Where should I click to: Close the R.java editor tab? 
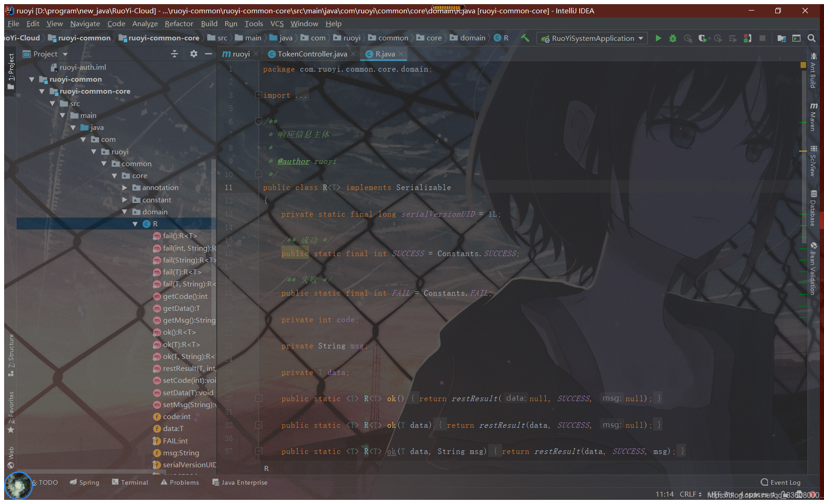(401, 54)
